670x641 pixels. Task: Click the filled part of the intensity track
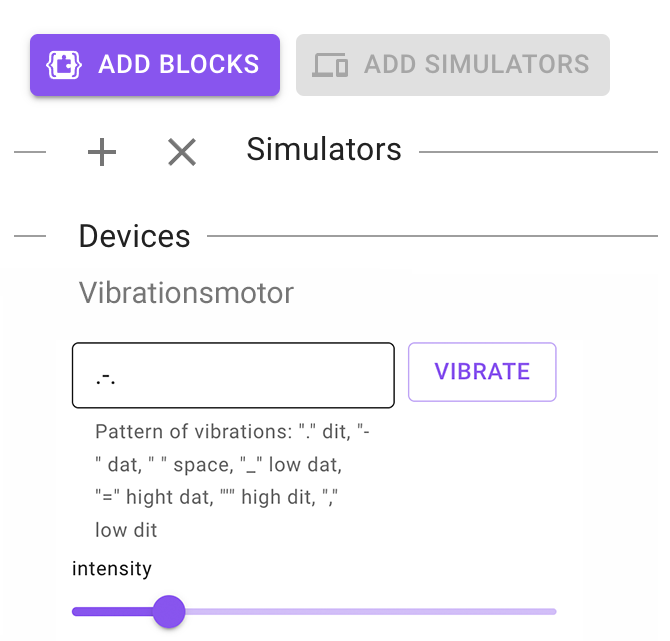click(110, 611)
